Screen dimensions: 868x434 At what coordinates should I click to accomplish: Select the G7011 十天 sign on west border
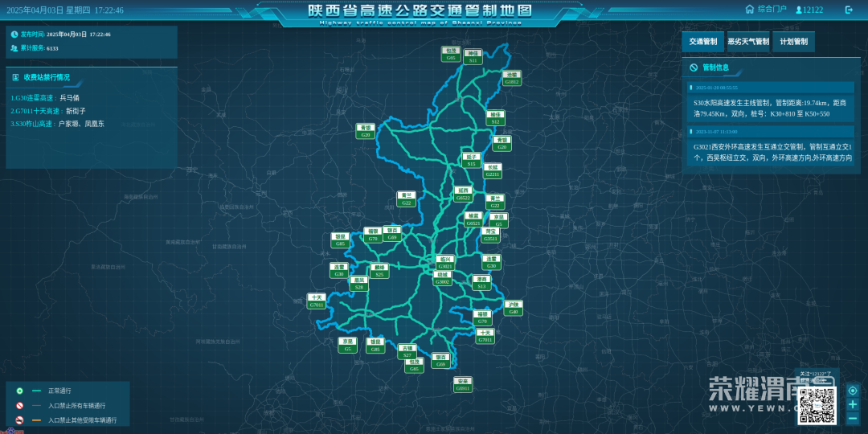[x=316, y=301]
